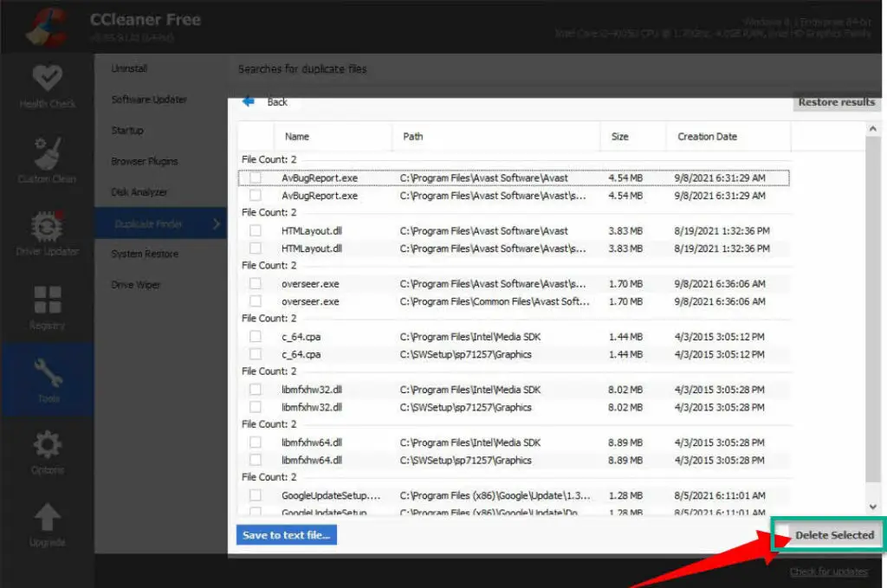The width and height of the screenshot is (887, 588).
Task: Click the libmfxhw64.dll name in the Media SDK row
Action: (x=312, y=443)
